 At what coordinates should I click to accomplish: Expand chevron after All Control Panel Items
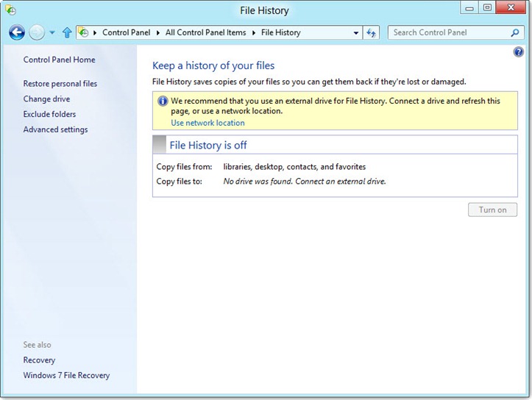pos(254,32)
